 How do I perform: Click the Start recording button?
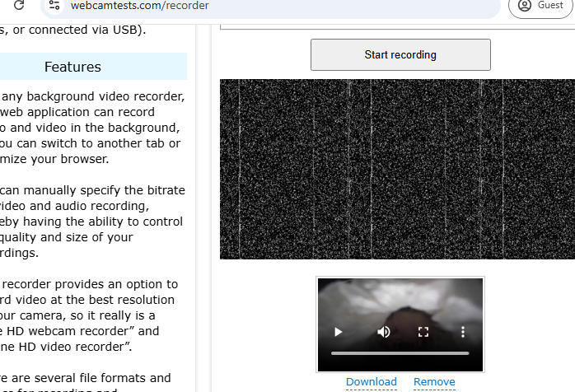[x=400, y=55]
